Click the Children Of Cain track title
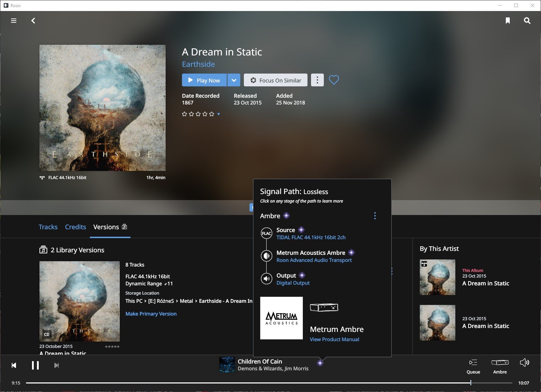This screenshot has height=392, width=541. click(x=260, y=361)
